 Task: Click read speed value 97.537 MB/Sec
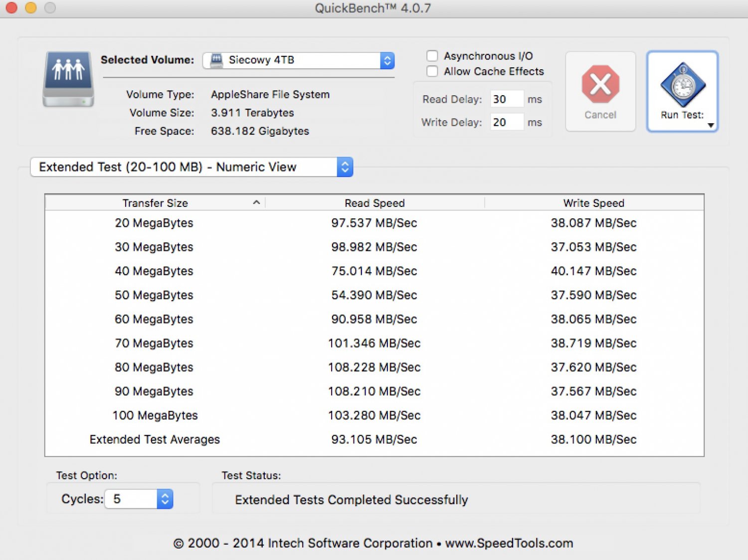pos(374,223)
